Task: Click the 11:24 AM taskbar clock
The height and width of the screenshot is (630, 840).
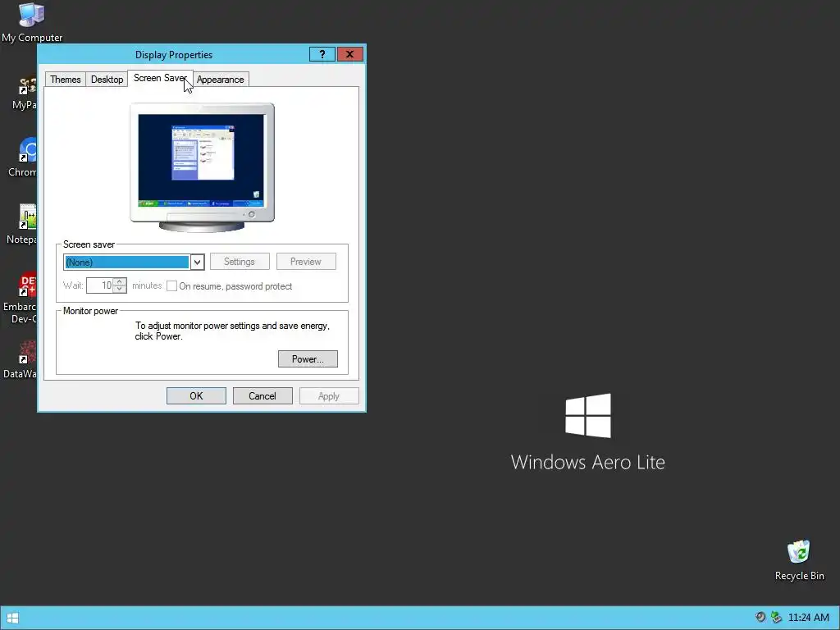Action: (808, 617)
